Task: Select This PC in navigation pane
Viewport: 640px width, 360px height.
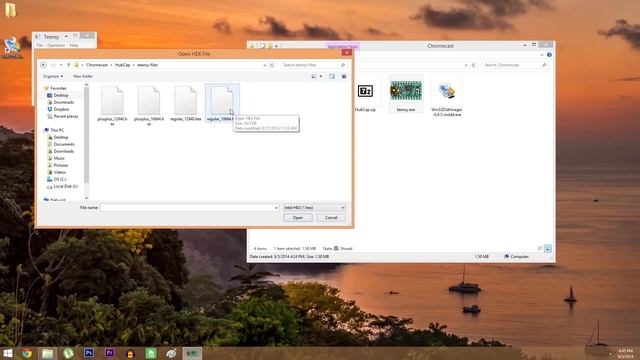Action: pyautogui.click(x=57, y=130)
